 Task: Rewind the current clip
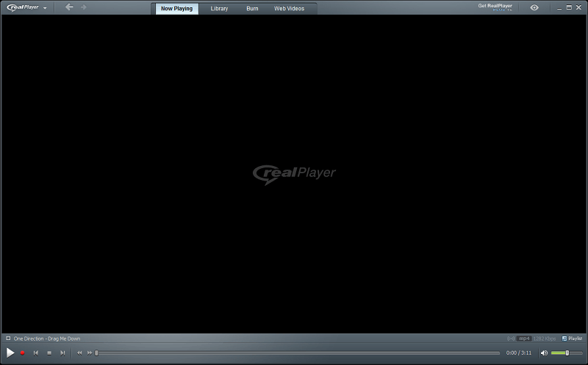click(79, 353)
